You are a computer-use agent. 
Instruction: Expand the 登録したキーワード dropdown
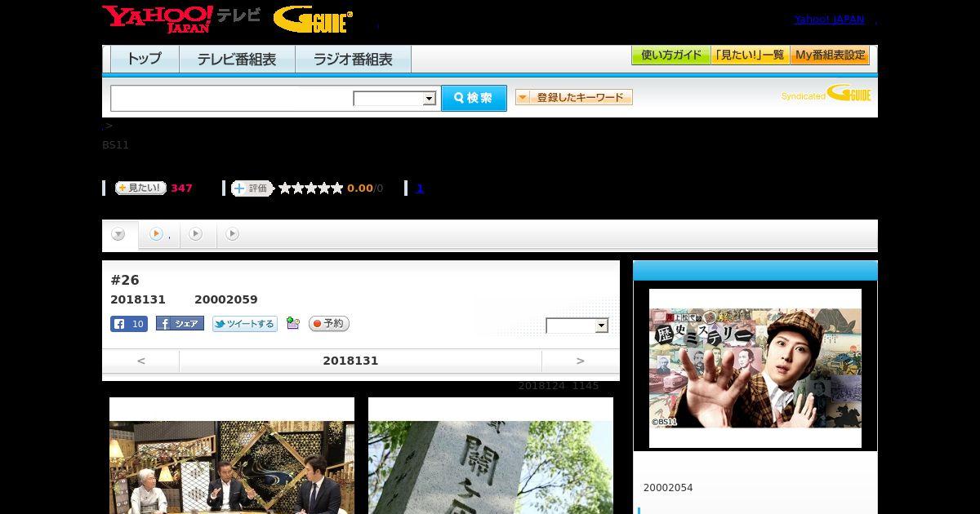(x=574, y=97)
